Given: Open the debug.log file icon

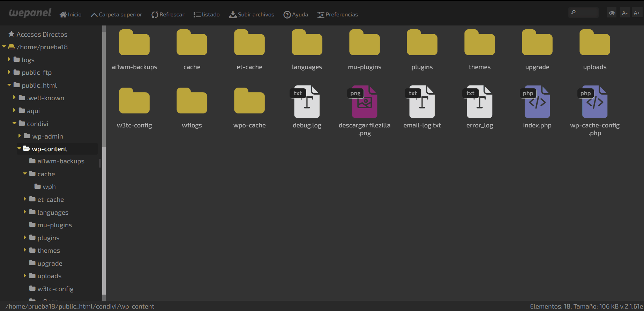Looking at the screenshot, I should pyautogui.click(x=307, y=102).
